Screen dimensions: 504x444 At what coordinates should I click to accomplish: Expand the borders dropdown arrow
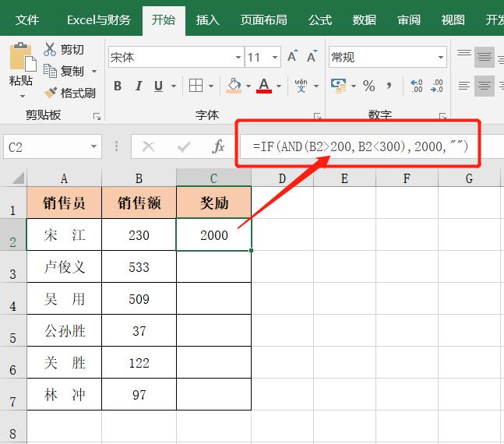pos(211,86)
